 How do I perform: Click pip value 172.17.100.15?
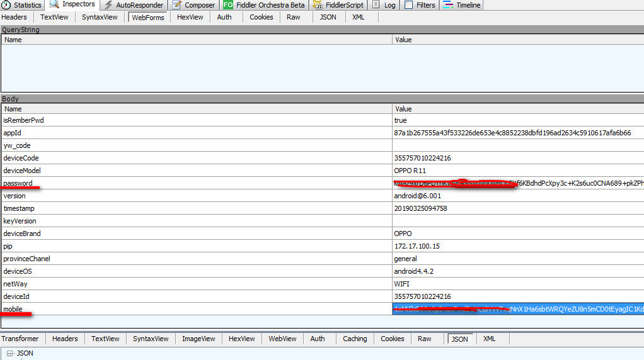tap(518, 246)
